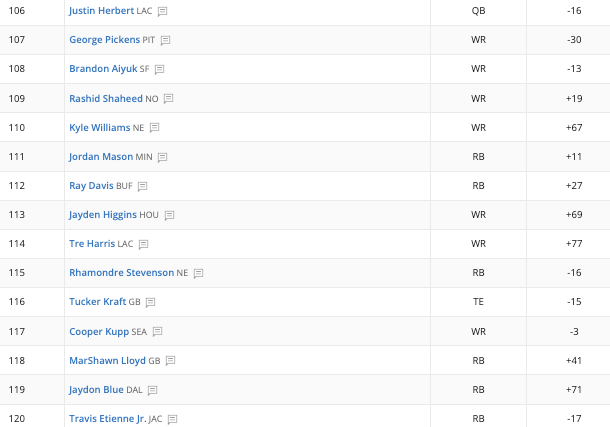Open MarShawn Lloyd's player note icon
610x427 pixels.
pos(170,361)
